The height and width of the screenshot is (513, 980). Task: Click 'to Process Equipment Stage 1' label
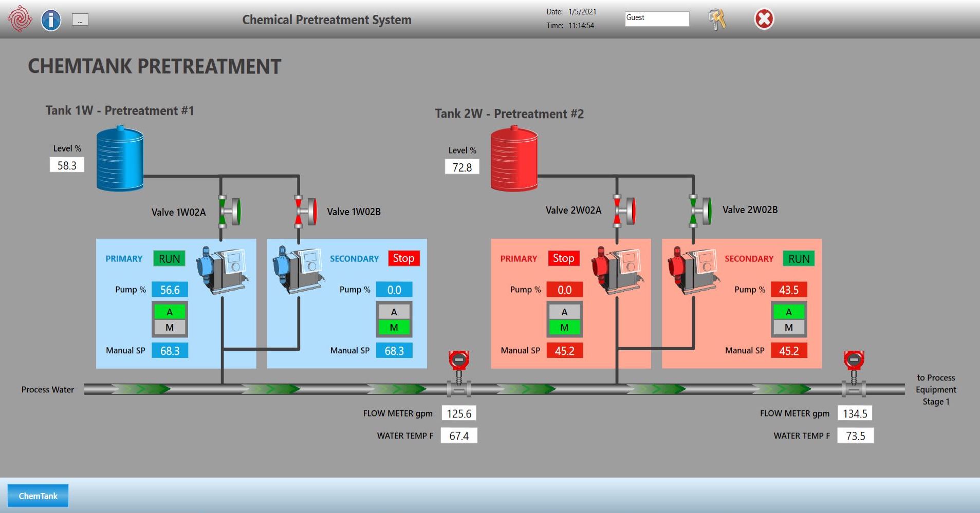(936, 390)
